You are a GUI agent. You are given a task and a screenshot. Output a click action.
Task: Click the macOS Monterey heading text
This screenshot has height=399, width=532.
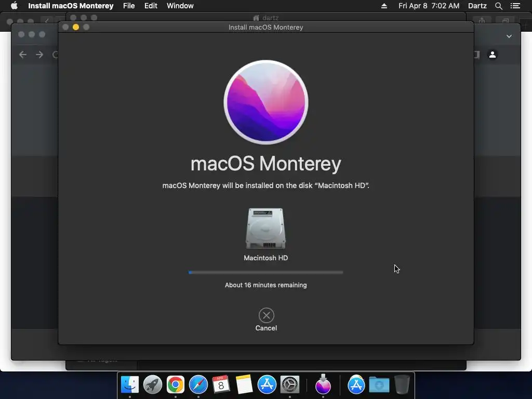(265, 164)
